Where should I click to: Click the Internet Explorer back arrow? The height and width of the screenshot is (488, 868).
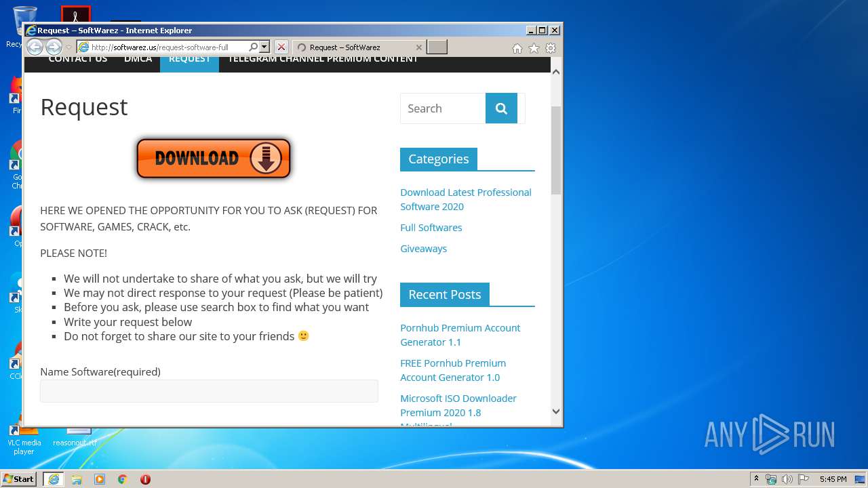(35, 47)
